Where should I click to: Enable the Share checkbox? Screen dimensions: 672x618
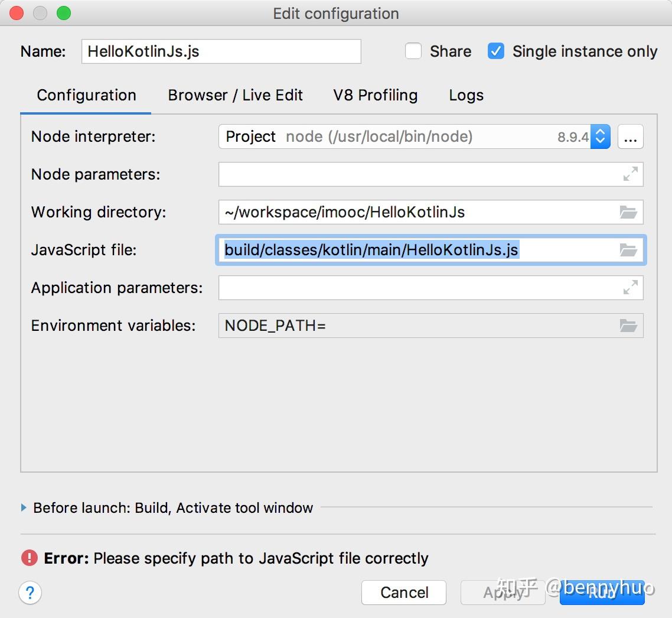pos(413,51)
